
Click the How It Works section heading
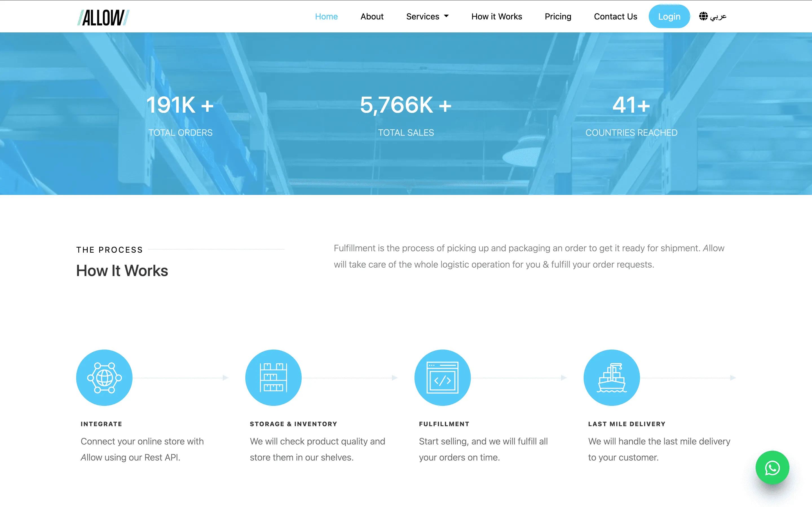tap(122, 271)
